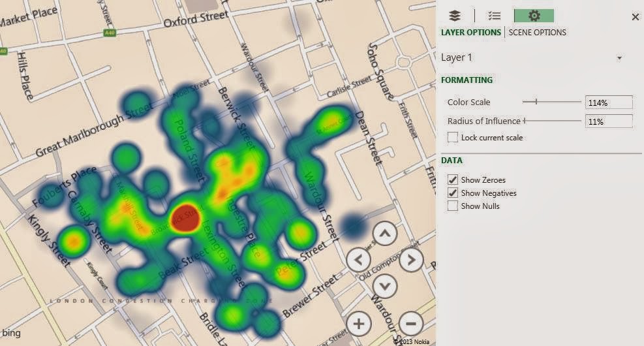Click the Brewer Street map label
This screenshot has width=644, height=346.
click(x=311, y=296)
